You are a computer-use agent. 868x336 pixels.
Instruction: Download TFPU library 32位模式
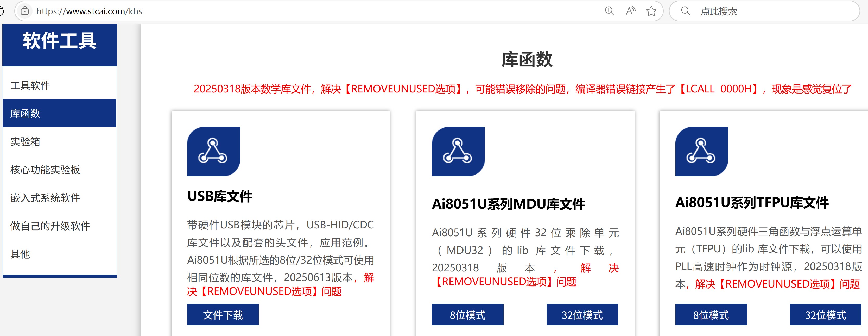(x=826, y=315)
